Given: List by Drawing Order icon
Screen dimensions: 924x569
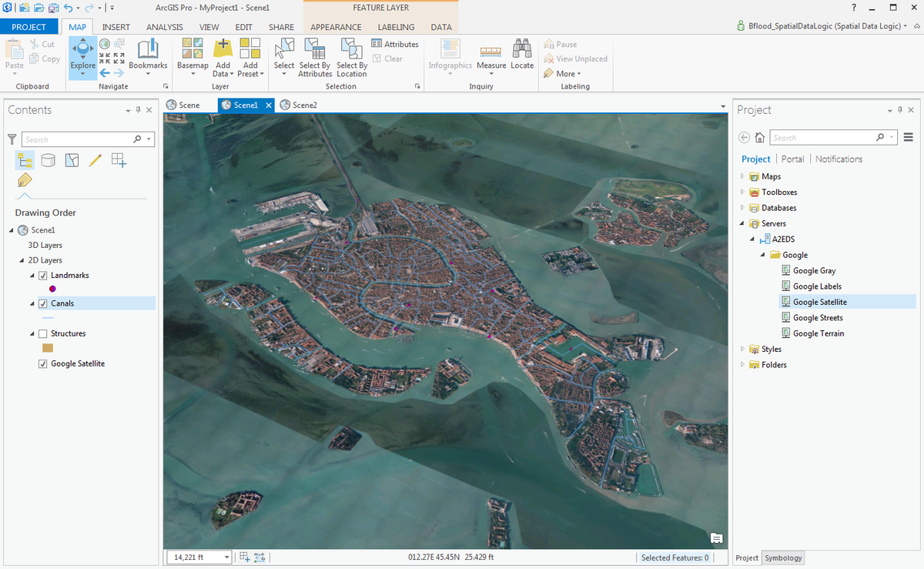Looking at the screenshot, I should [25, 159].
